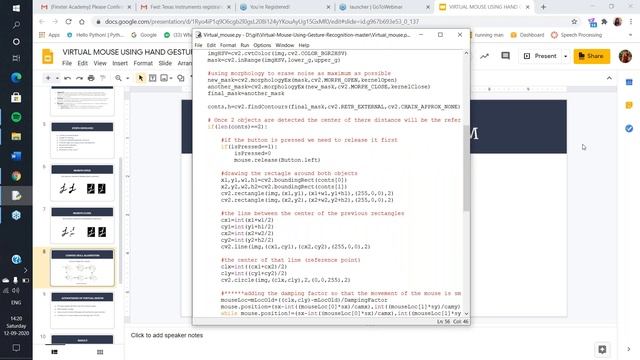
Task: Select slide 9 thumbnail in filmstrip
Action: tap(82, 310)
